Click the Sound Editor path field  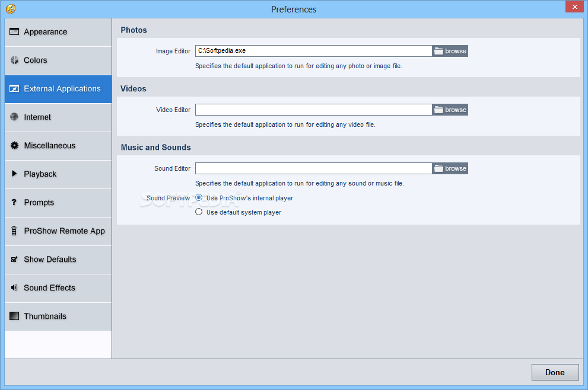313,168
